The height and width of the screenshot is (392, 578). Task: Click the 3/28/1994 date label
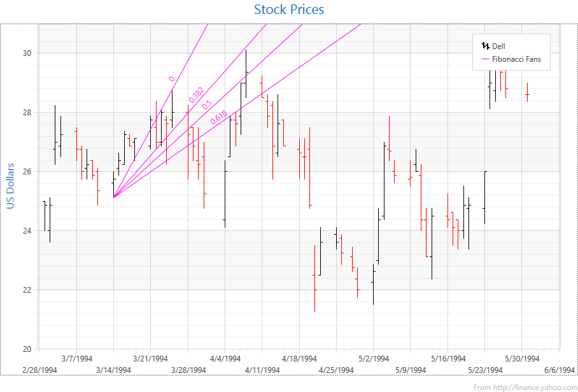click(x=188, y=370)
